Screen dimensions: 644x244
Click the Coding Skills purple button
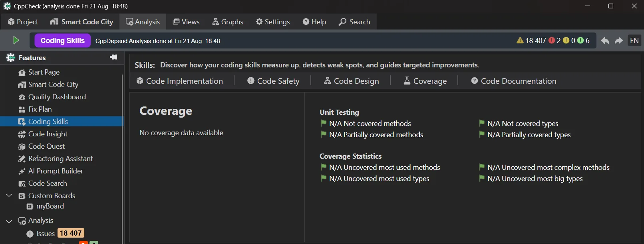click(x=63, y=41)
